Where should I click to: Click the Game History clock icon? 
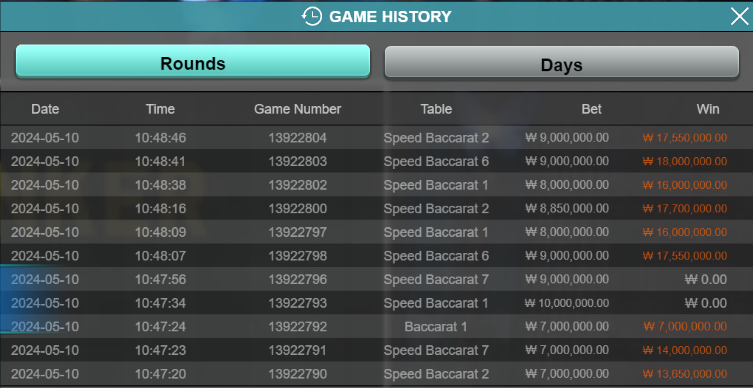(312, 16)
